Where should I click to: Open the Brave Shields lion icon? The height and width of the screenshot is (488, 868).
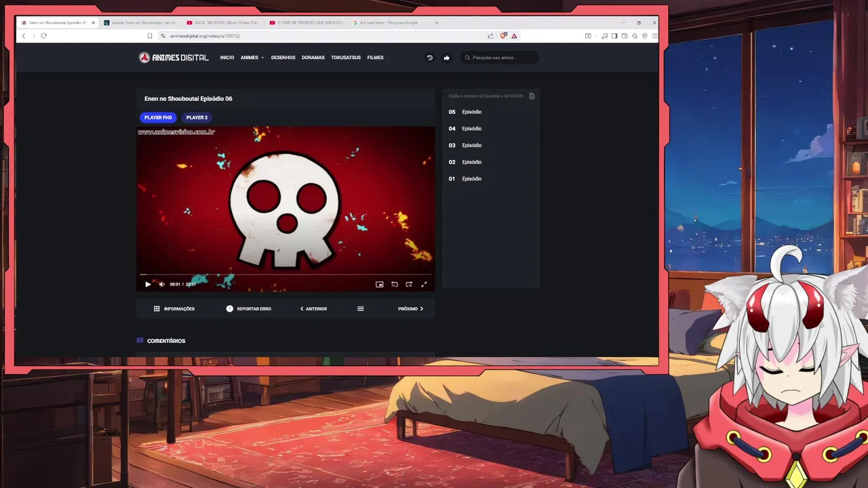(503, 36)
